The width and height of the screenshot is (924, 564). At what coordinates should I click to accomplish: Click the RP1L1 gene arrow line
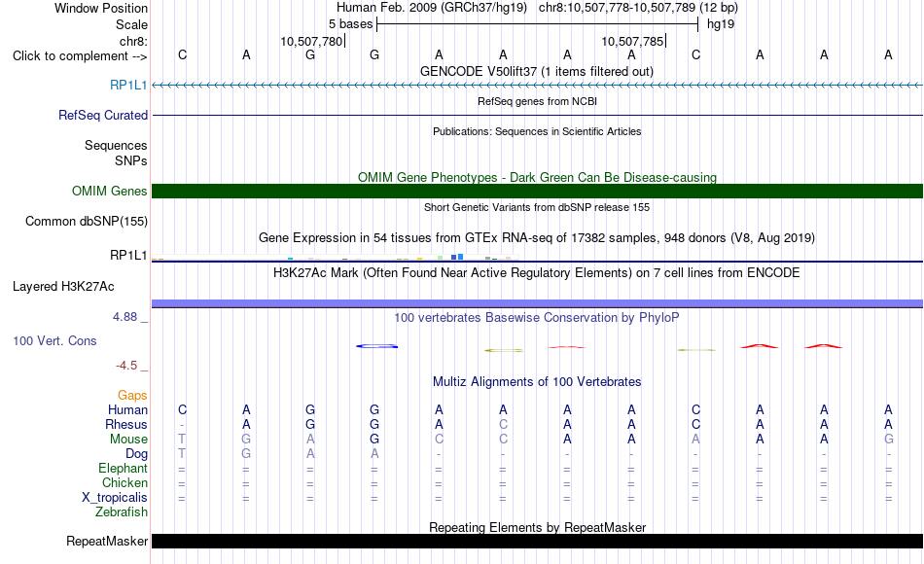tap(537, 86)
